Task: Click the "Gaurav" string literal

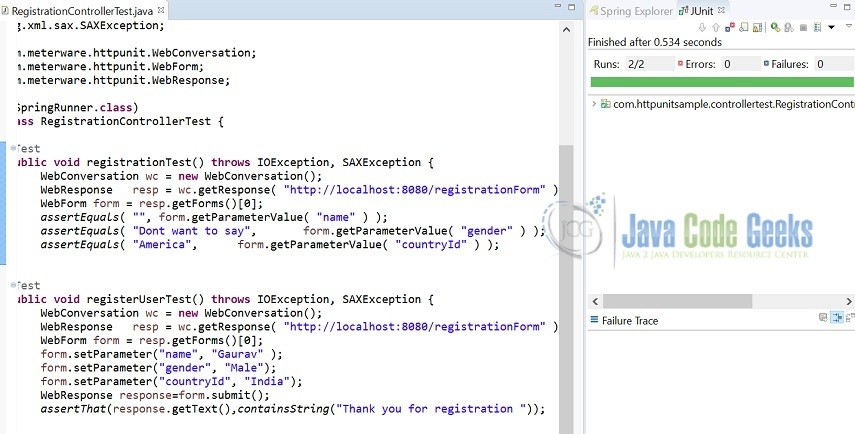Action: pos(240,354)
